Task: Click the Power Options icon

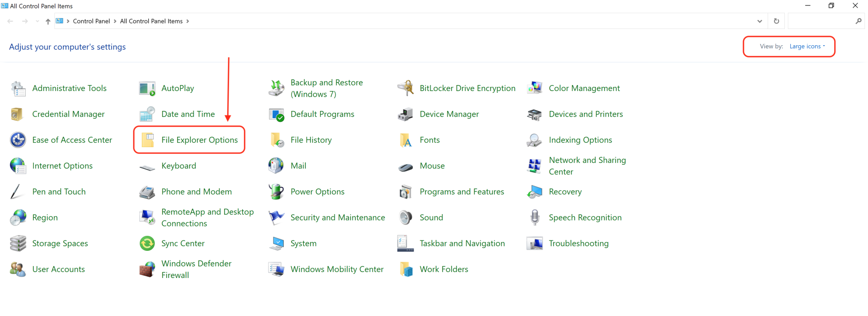Action: pos(276,192)
